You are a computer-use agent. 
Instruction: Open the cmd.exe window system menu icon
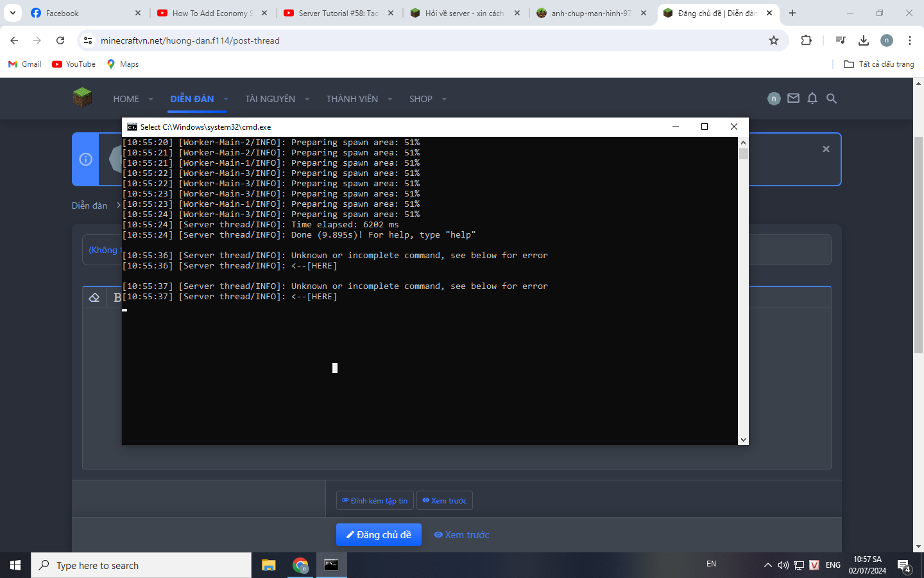click(132, 127)
